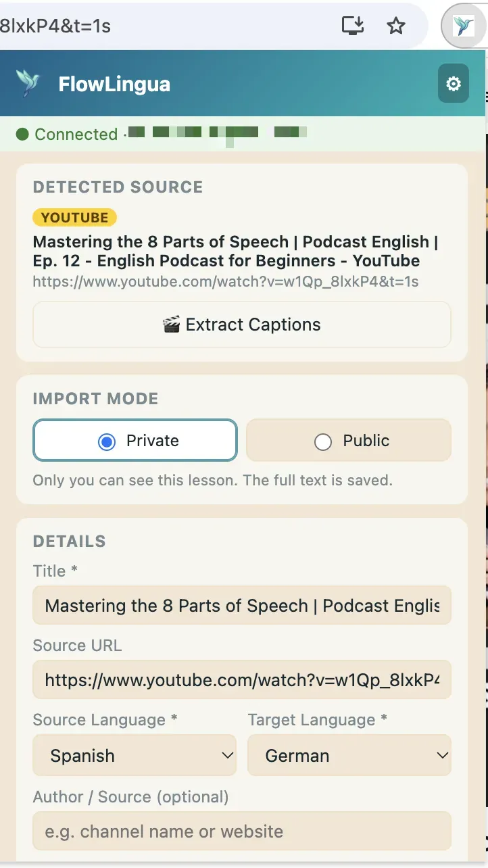
Task: Select the Private import mode
Action: click(x=135, y=441)
